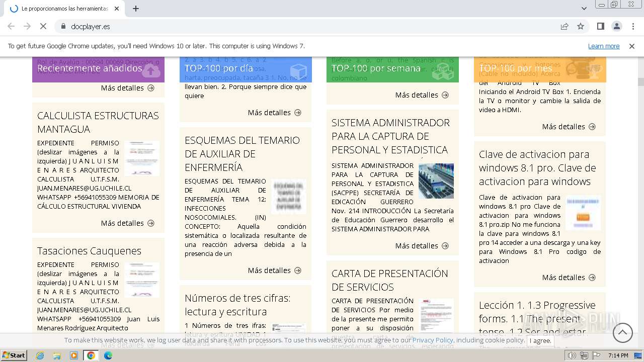The image size is (644, 362).
Task: Click the Esquemas del Temario thumbnail
Action: pyautogui.click(x=289, y=197)
